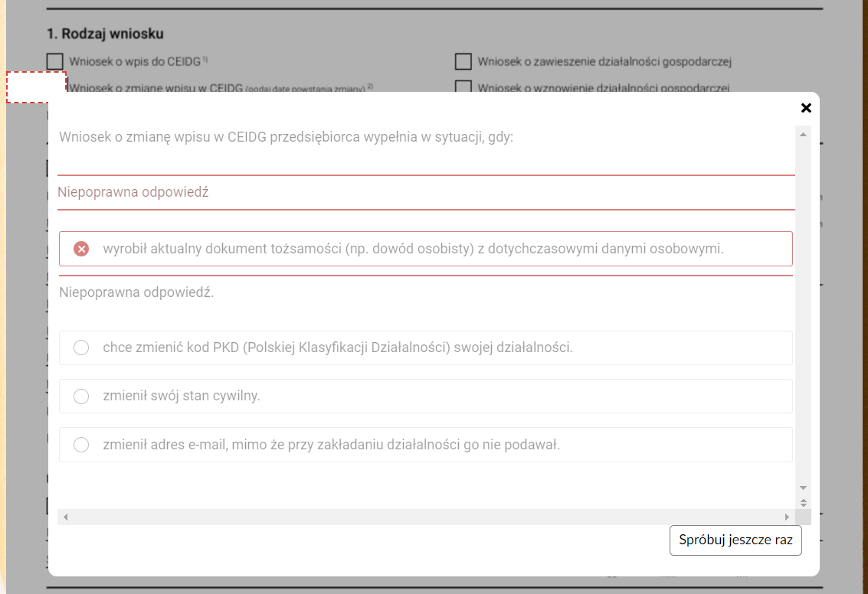Click the horizontal scrollbar left arrow

(x=66, y=517)
